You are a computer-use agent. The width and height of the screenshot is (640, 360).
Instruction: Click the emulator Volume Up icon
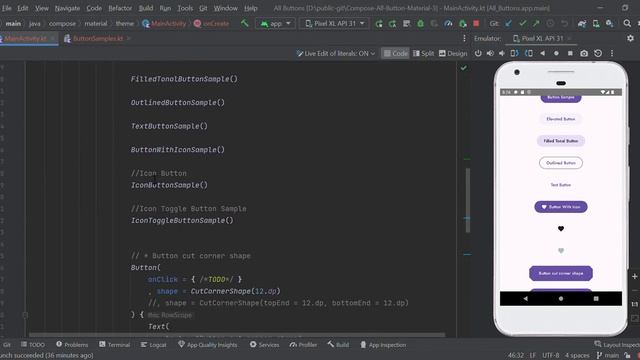click(x=490, y=53)
